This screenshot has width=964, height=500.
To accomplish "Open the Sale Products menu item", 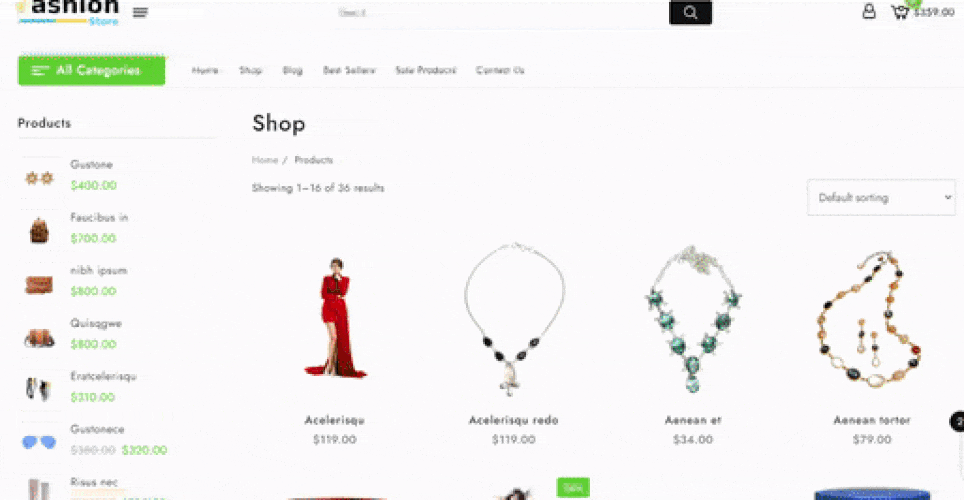I will [425, 70].
